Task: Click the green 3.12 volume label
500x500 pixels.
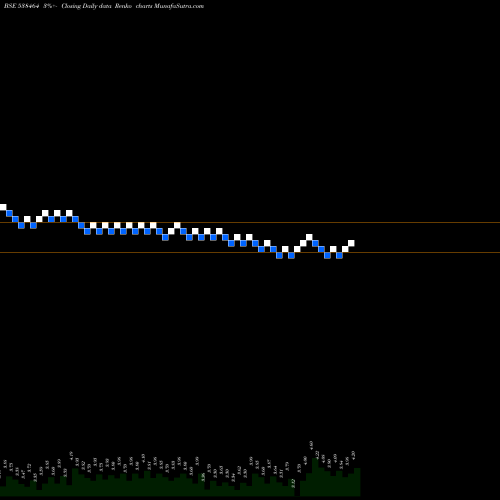Action: pyautogui.click(x=293, y=483)
